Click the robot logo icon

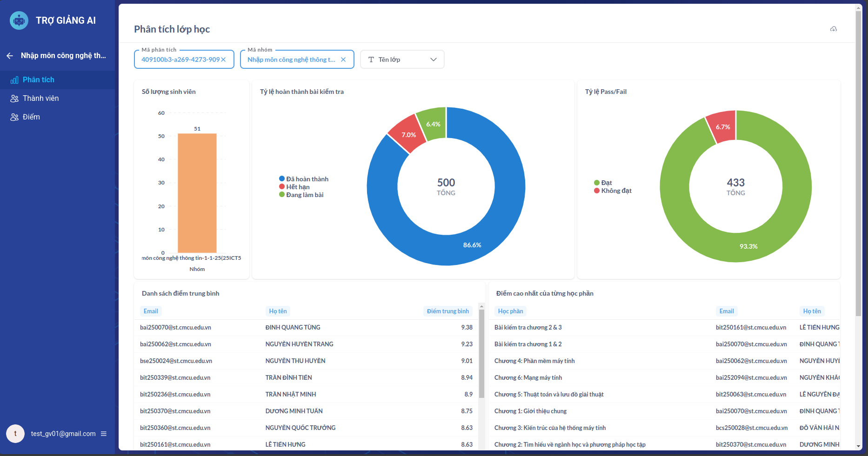19,20
